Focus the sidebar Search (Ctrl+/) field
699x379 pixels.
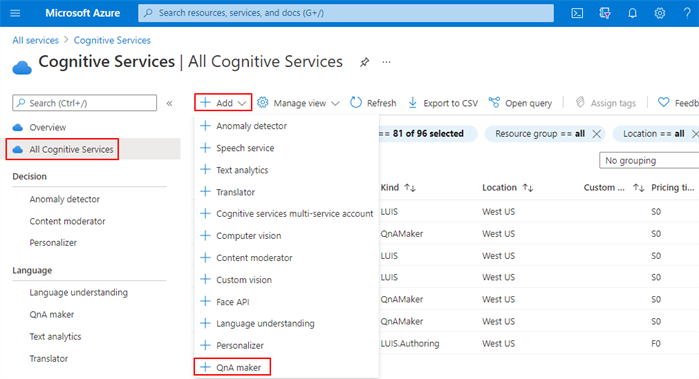[x=85, y=103]
